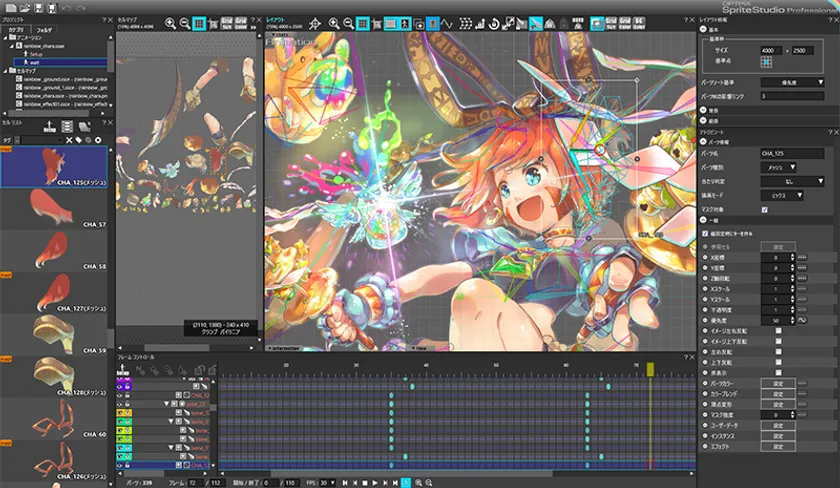This screenshot has width=840, height=488.
Task: Select the wait animation in project tree
Action: click(x=34, y=61)
